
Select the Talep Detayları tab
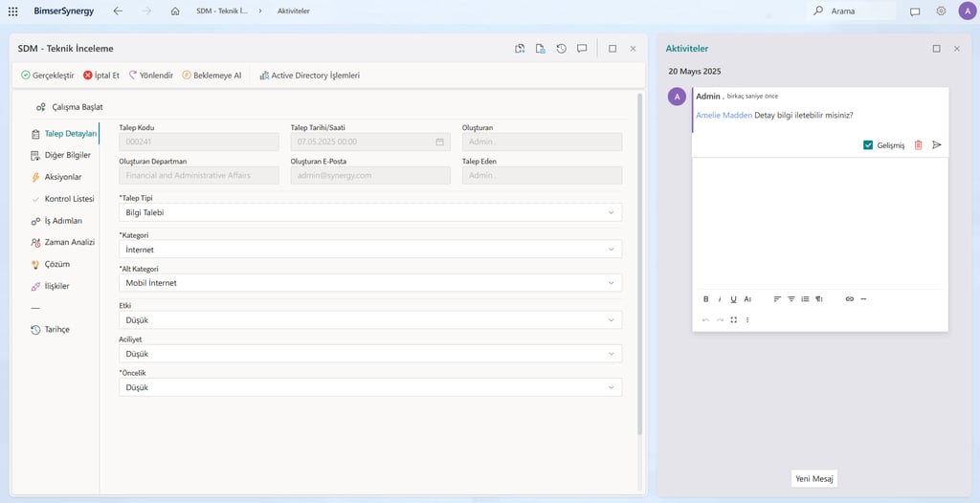point(64,134)
